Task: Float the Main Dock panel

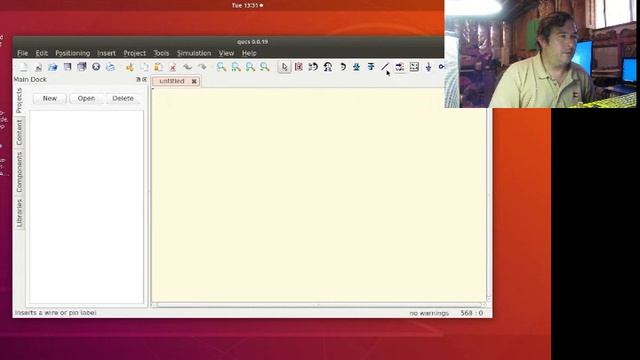Action: point(138,79)
